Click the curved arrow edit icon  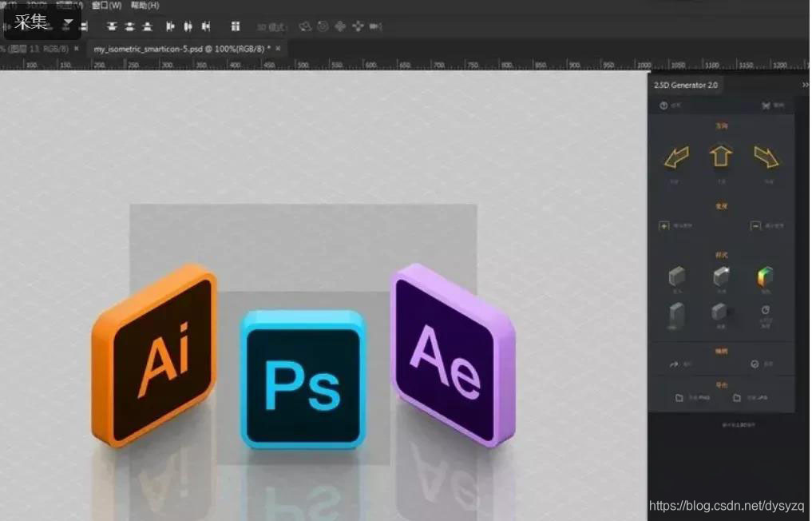point(674,364)
